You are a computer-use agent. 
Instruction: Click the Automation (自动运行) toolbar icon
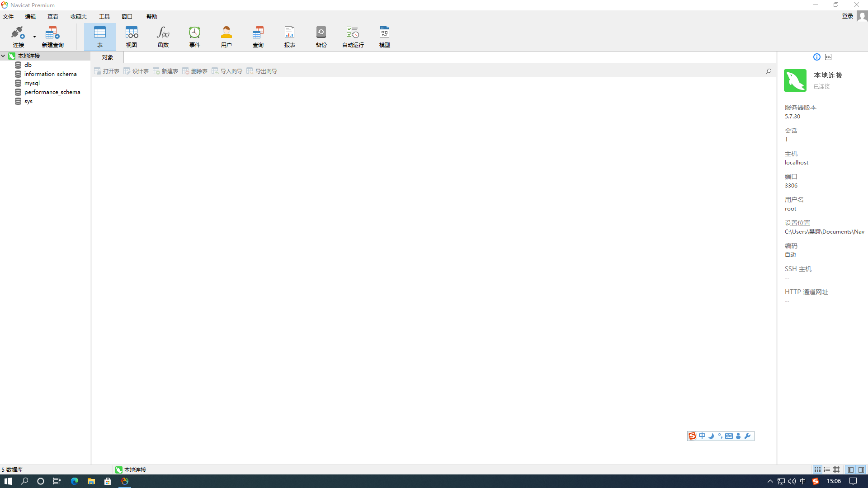pyautogui.click(x=353, y=36)
